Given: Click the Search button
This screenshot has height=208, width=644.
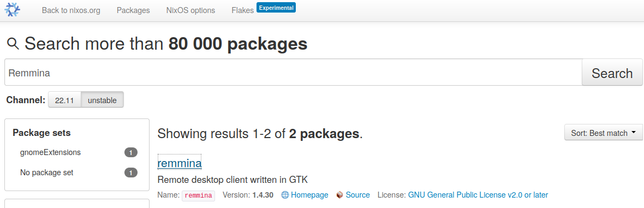Looking at the screenshot, I should point(612,73).
